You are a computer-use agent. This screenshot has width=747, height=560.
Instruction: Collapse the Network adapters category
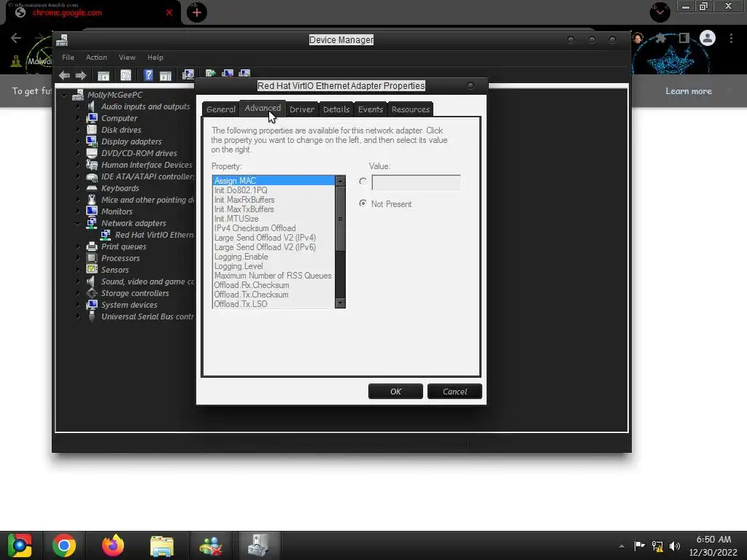tap(78, 223)
